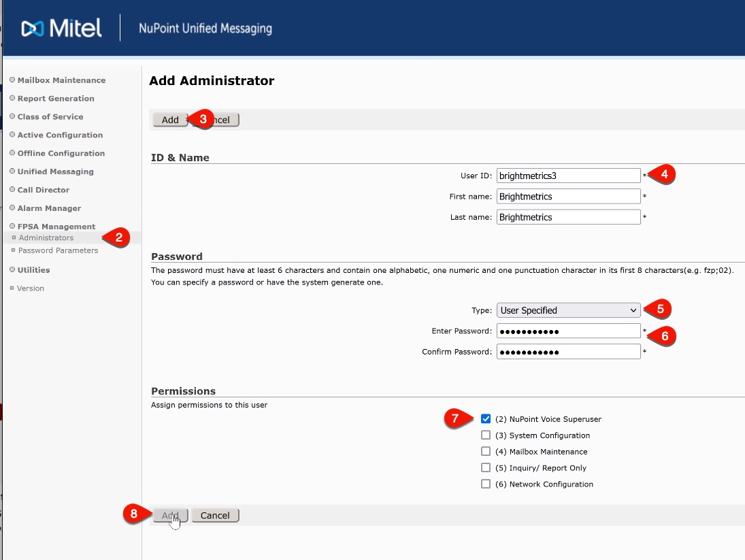Click the bottom Add button

(170, 515)
